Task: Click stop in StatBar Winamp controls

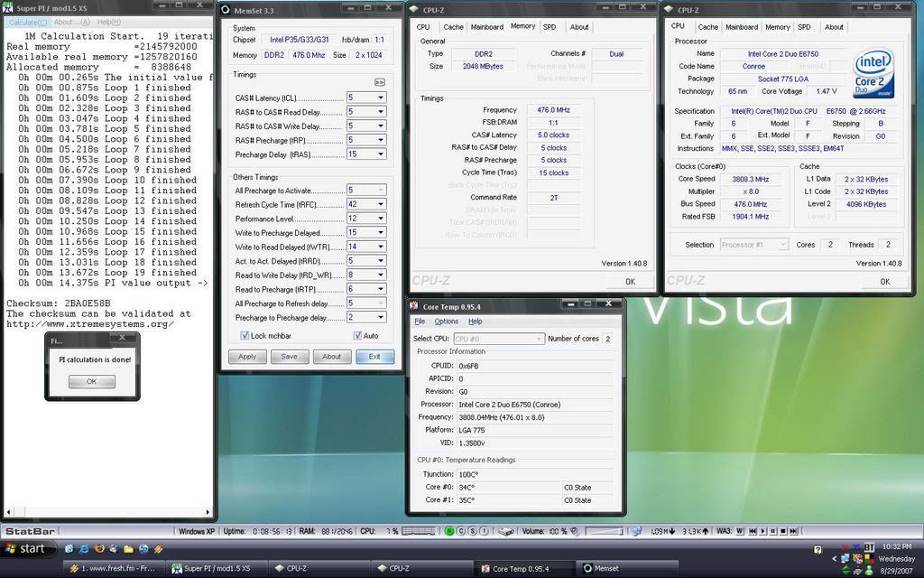Action: point(783,531)
